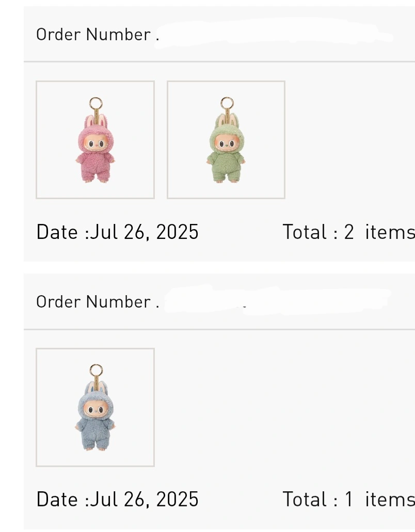Click the gold key ring on blue-gray doll

click(x=96, y=370)
